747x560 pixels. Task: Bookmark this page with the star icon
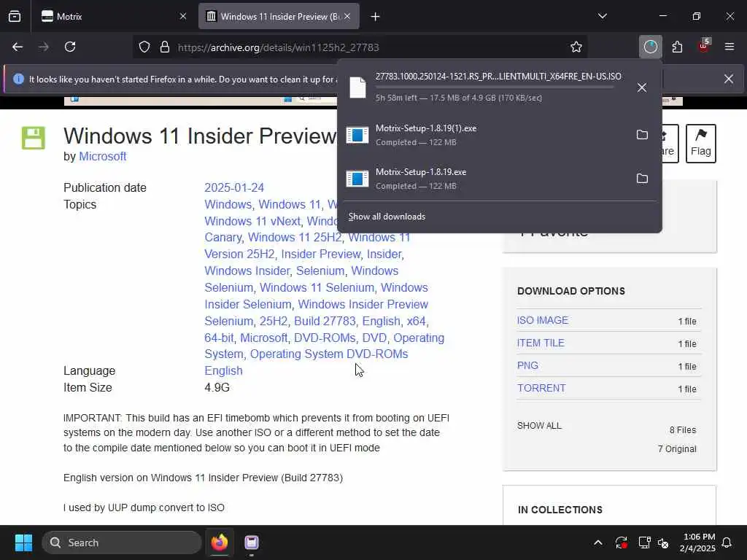pos(576,47)
